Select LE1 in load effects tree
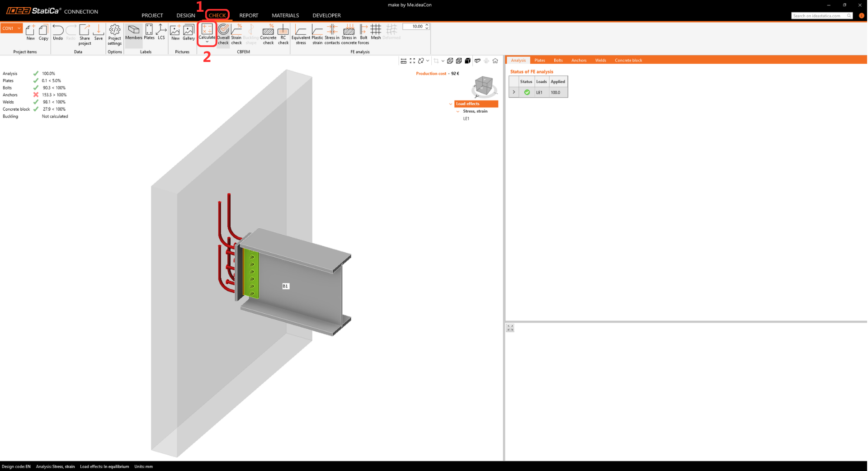 (466, 118)
